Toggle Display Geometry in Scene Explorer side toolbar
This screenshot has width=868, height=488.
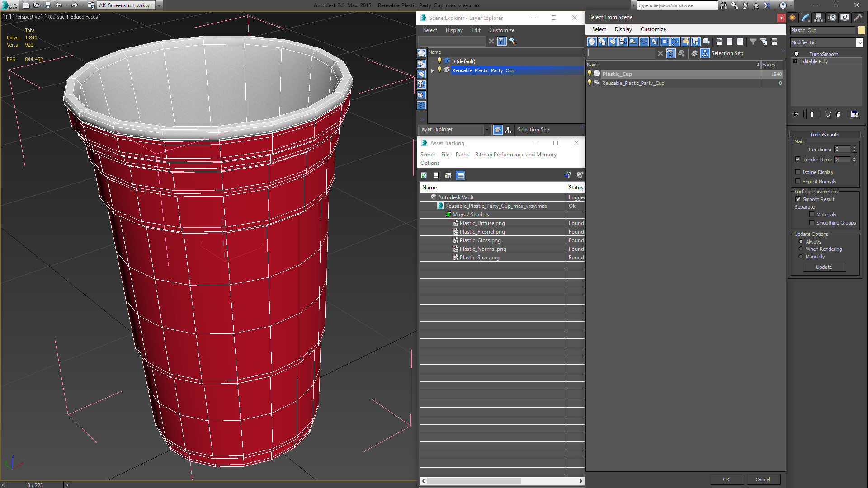click(421, 53)
